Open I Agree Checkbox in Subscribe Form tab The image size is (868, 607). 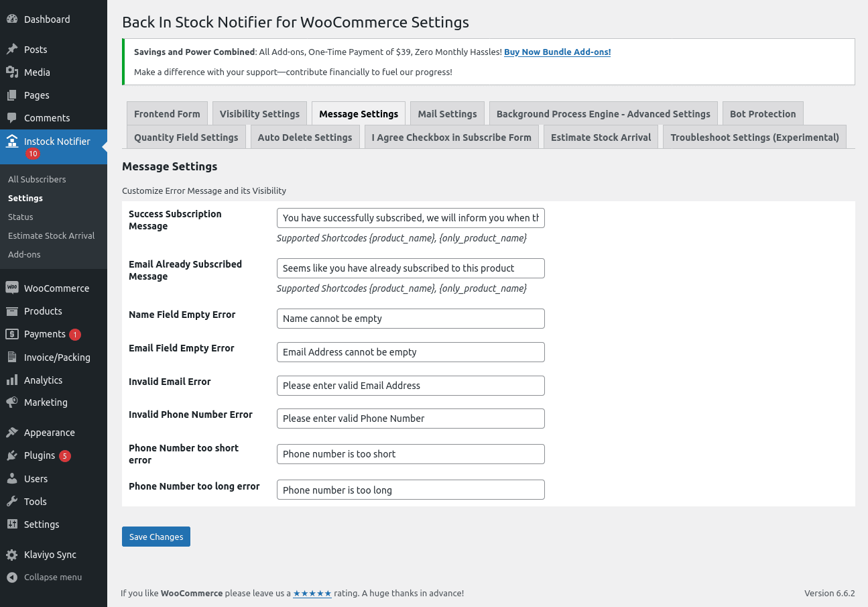coord(452,137)
